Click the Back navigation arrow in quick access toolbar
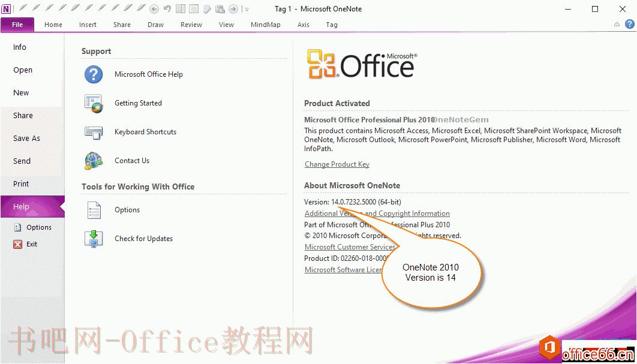This screenshot has width=637, height=364. coord(154,9)
